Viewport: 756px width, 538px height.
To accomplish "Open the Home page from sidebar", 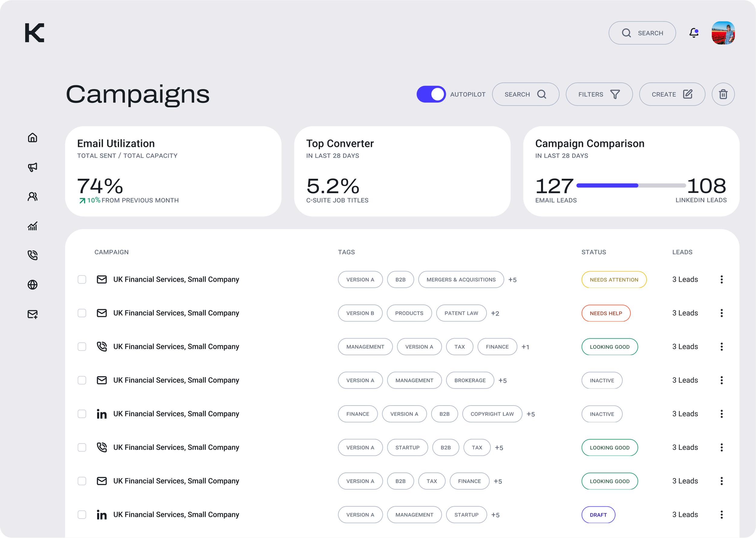I will click(32, 138).
